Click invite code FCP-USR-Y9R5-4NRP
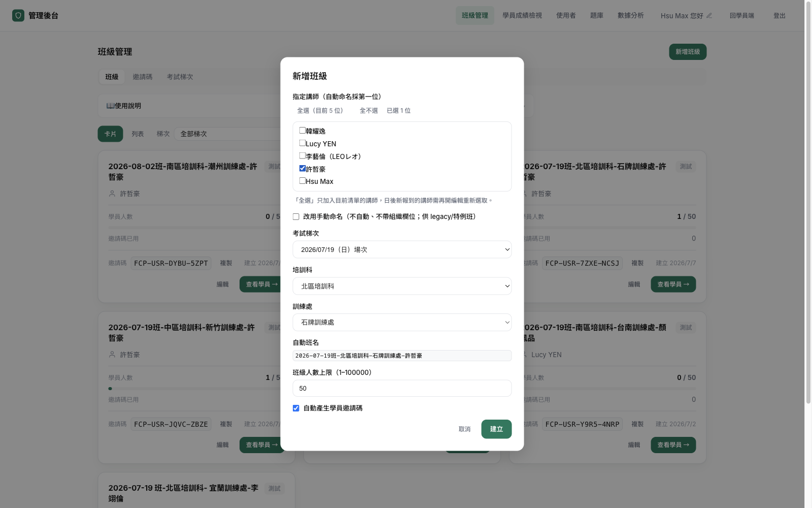The image size is (812, 508). coord(582,424)
